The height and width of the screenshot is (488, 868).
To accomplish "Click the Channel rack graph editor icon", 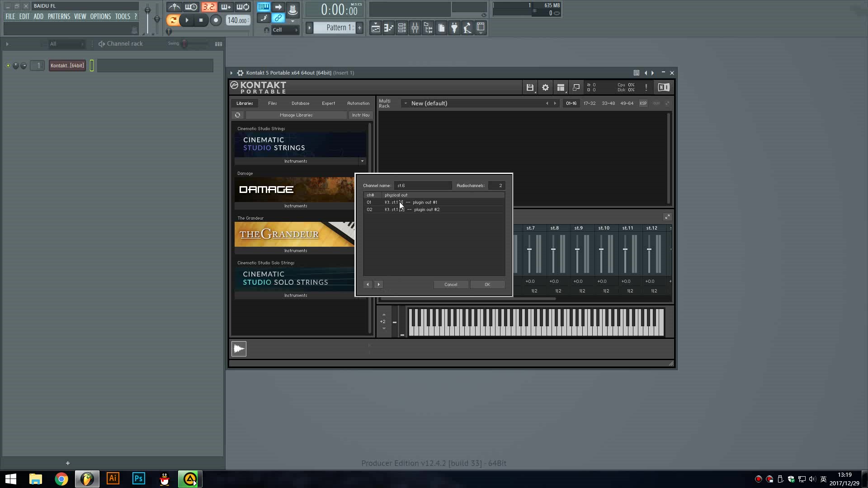I will (x=218, y=44).
